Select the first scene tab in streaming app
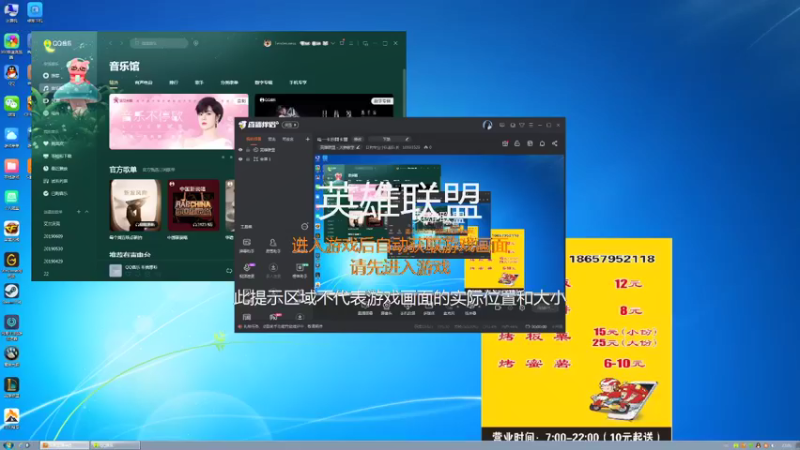This screenshot has width=800, height=450. [254, 139]
